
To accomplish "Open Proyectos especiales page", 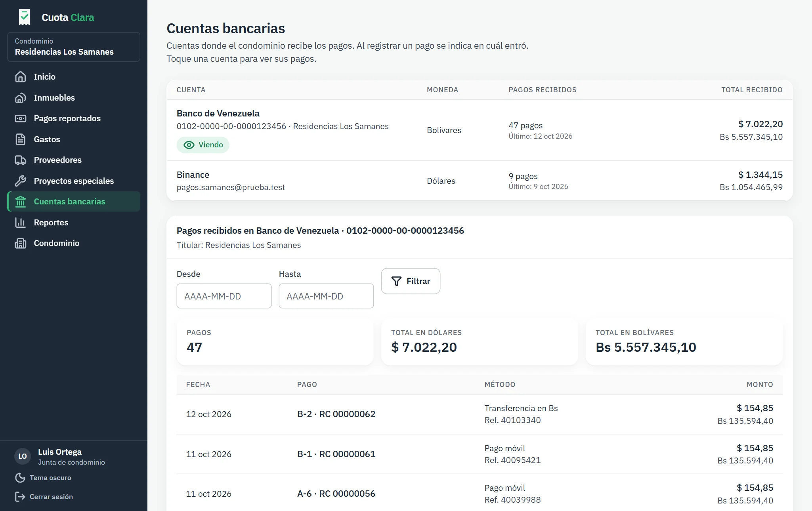I will tap(74, 181).
